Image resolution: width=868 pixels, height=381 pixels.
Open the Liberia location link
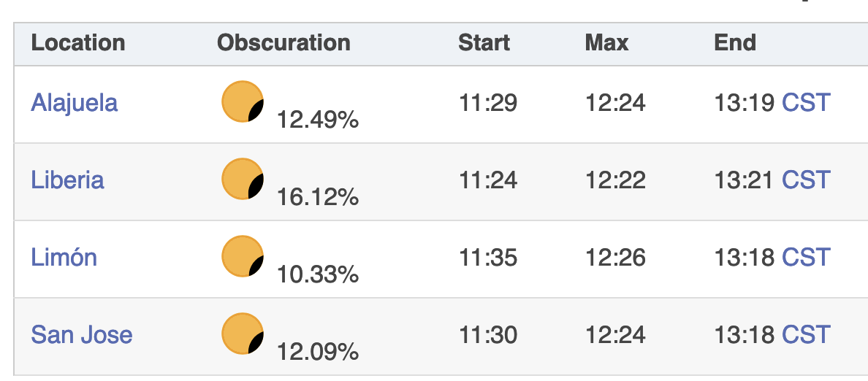[67, 180]
